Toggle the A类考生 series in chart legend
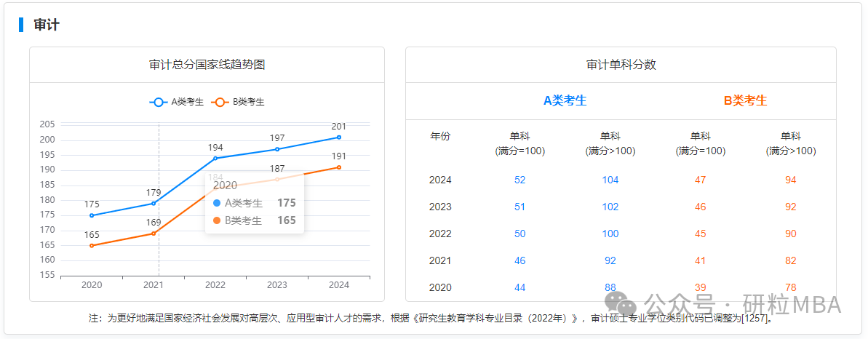868x339 pixels. [x=177, y=102]
